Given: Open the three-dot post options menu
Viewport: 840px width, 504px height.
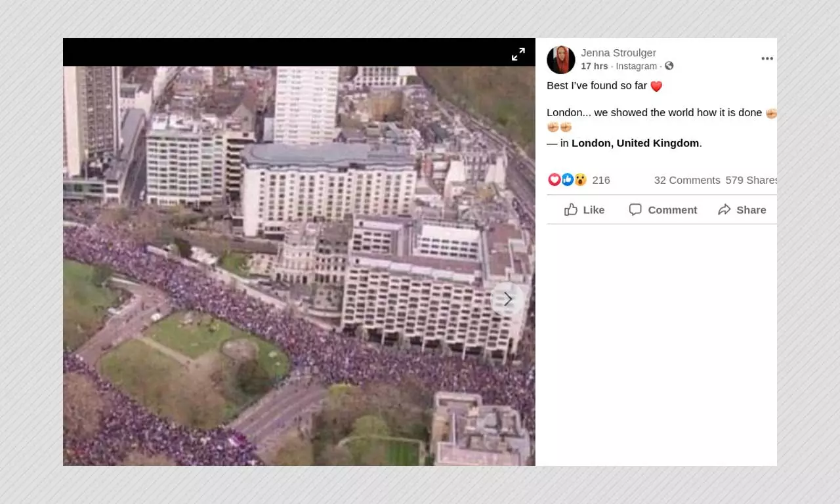Looking at the screenshot, I should 766,58.
